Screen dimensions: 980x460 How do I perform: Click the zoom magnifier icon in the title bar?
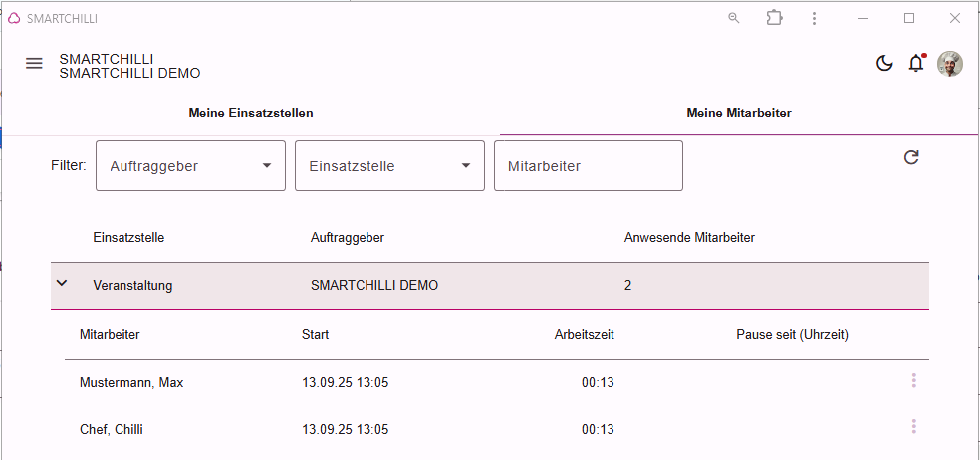click(734, 18)
